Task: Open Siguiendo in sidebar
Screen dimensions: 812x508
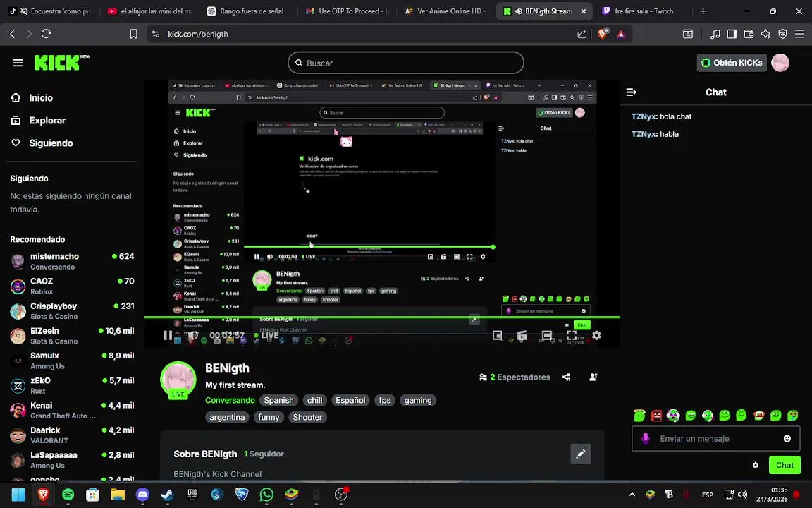Action: pos(42,143)
